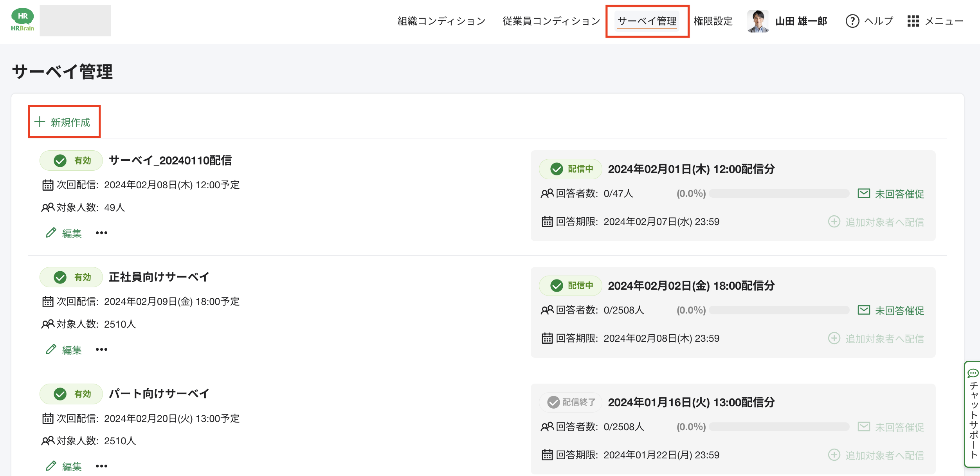
Task: Click 編集 for パート向けサーベイ
Action: (x=72, y=467)
